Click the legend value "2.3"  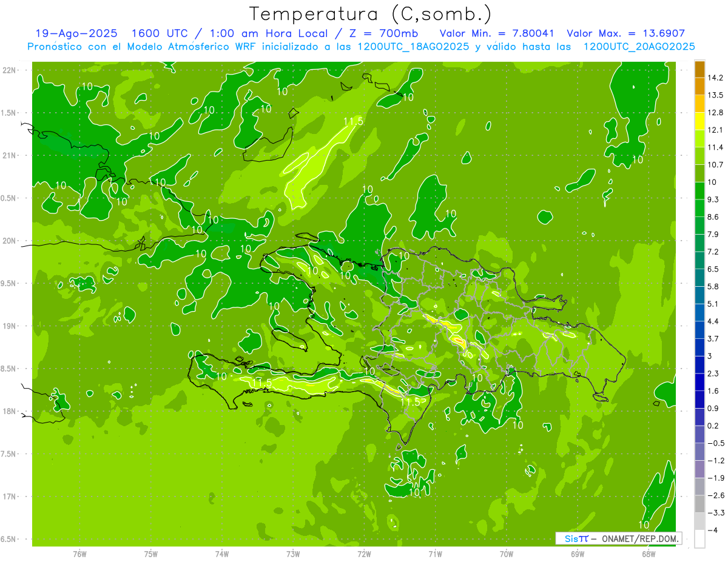(713, 373)
